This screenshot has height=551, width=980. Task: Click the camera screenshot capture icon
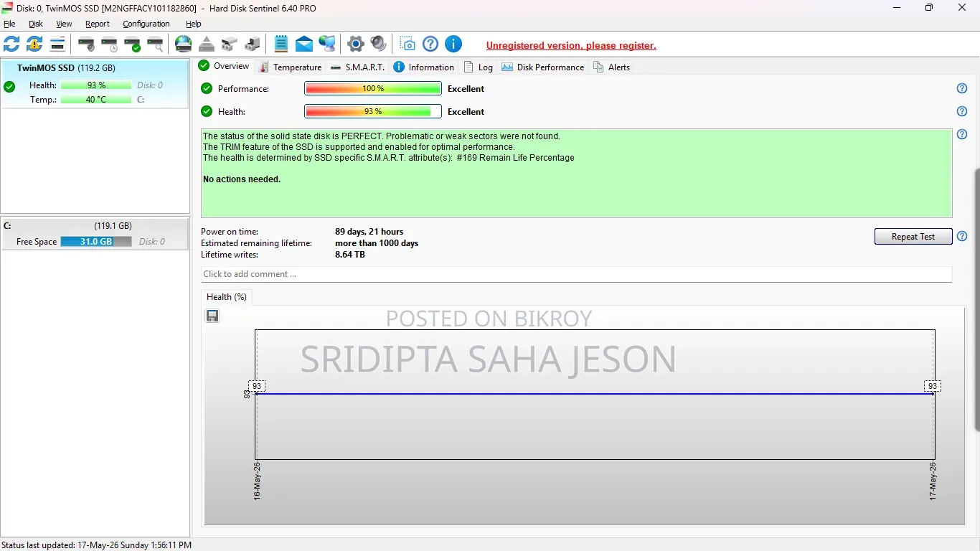(x=407, y=44)
